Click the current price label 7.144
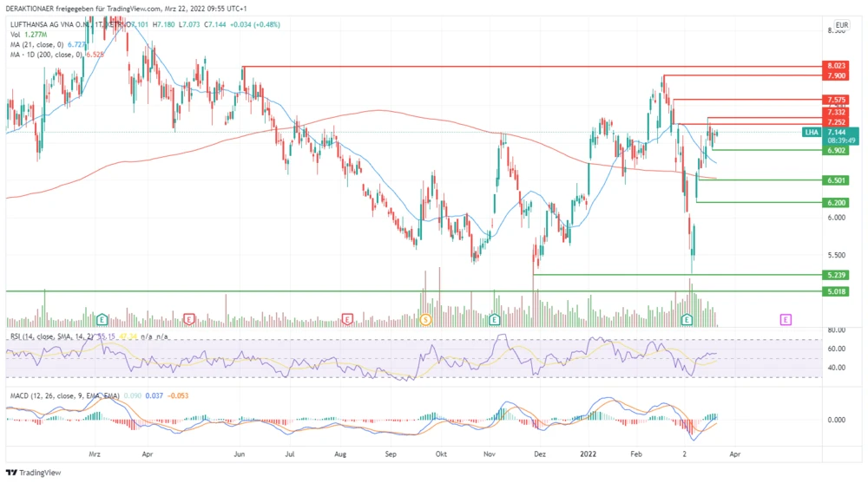Viewport: 868px width, 483px height. [x=837, y=132]
